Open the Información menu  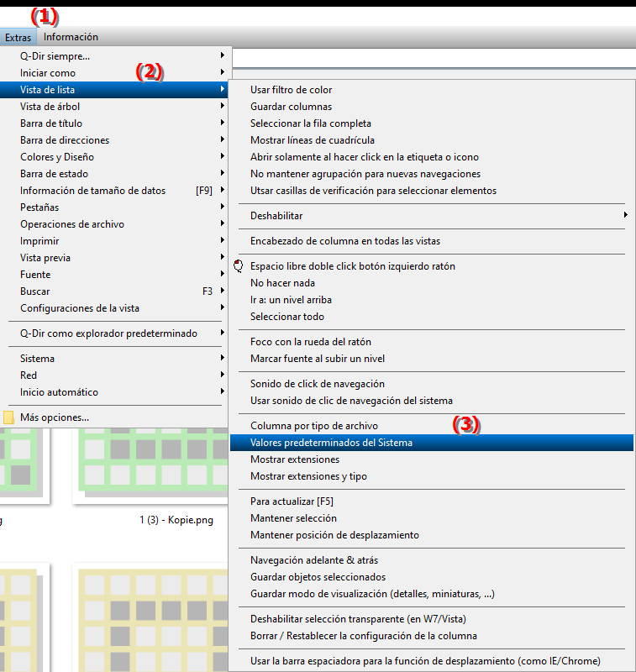[71, 37]
